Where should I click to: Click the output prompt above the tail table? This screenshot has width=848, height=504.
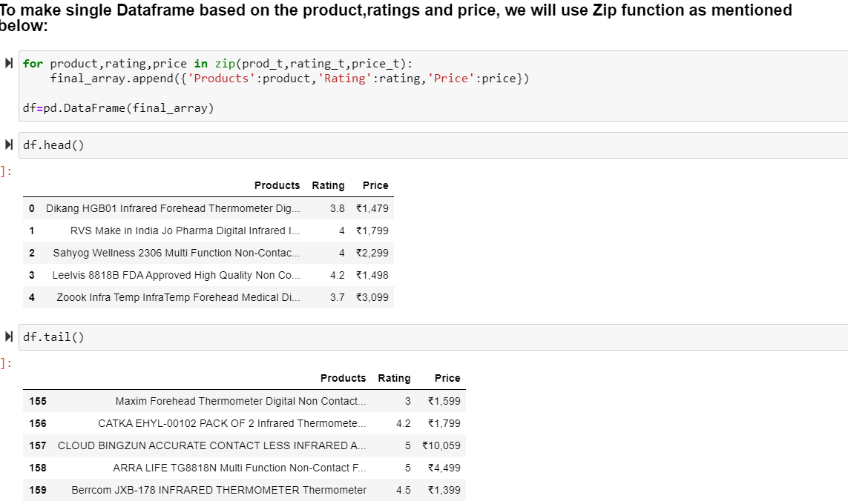[5, 363]
